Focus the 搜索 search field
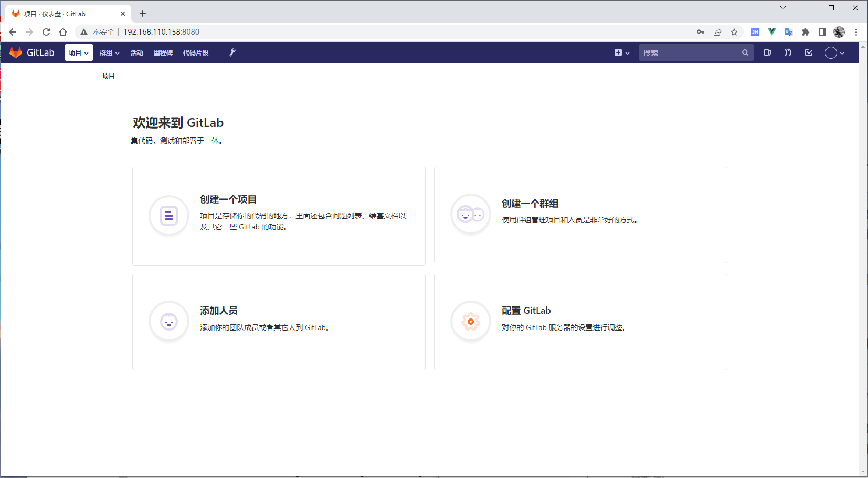 tap(696, 52)
